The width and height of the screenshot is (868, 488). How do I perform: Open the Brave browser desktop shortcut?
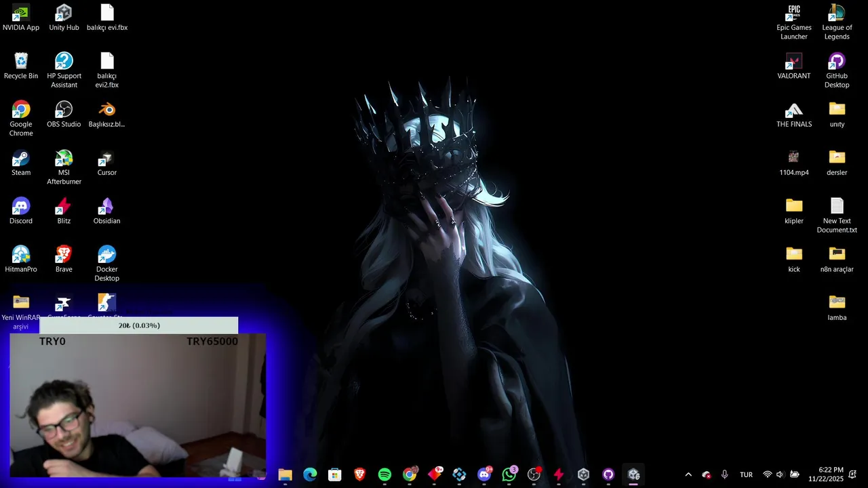64,260
